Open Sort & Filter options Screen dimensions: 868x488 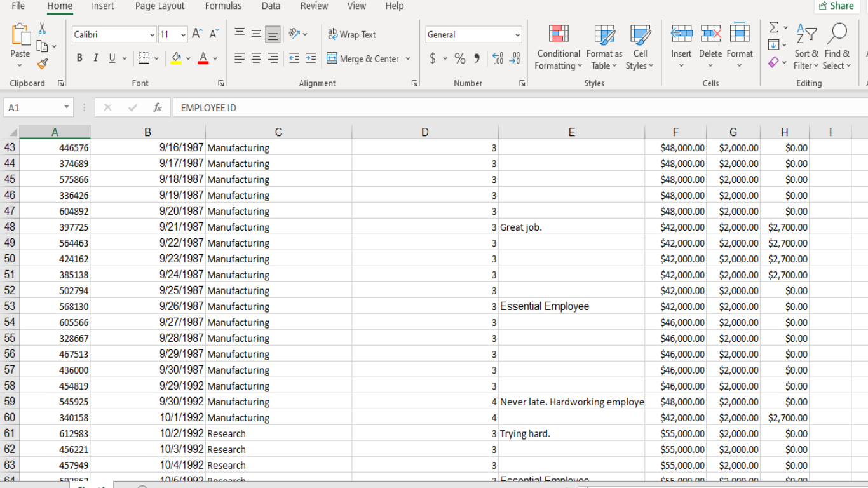coord(806,48)
